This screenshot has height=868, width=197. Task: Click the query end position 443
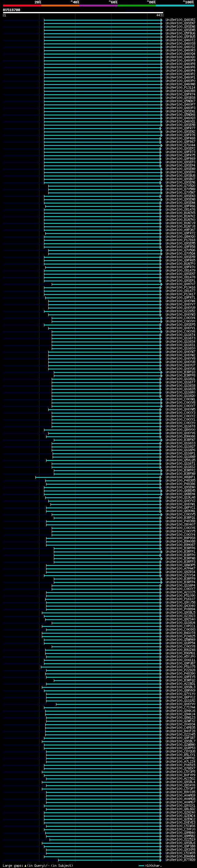pyautogui.click(x=159, y=15)
